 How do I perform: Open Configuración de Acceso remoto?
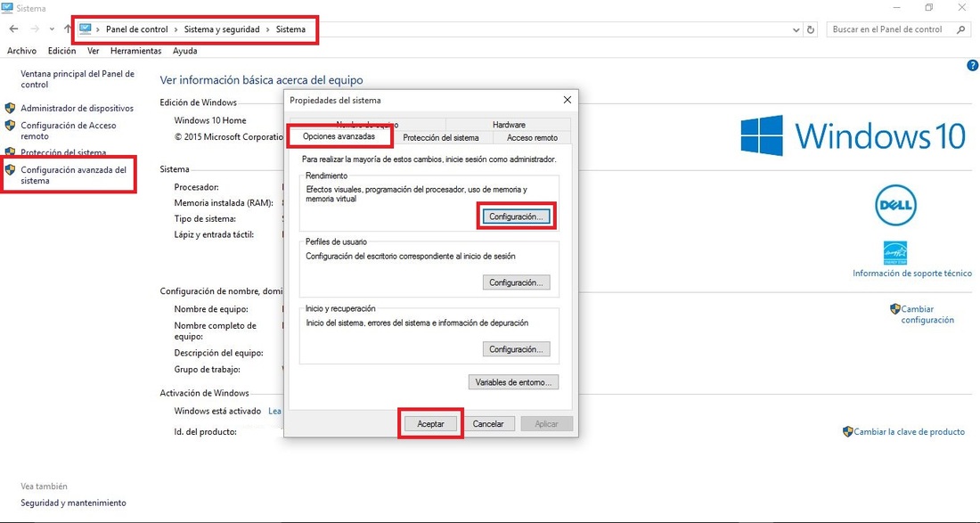[x=68, y=131]
